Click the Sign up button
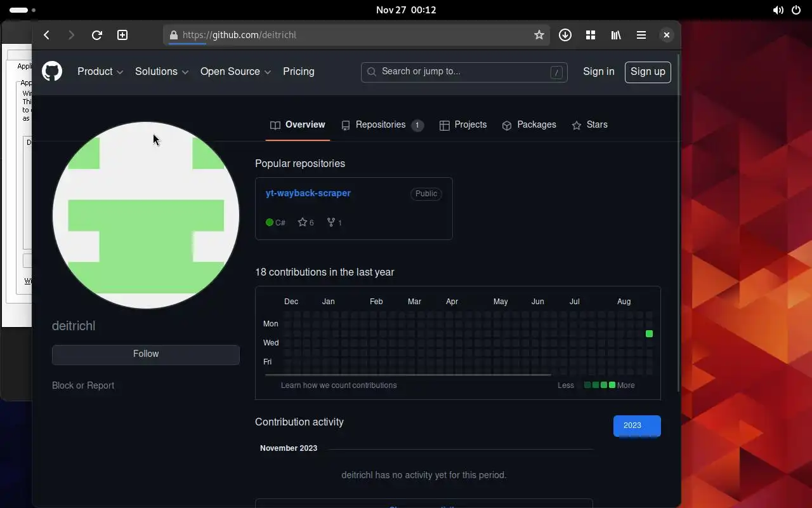812x508 pixels. coord(648,72)
